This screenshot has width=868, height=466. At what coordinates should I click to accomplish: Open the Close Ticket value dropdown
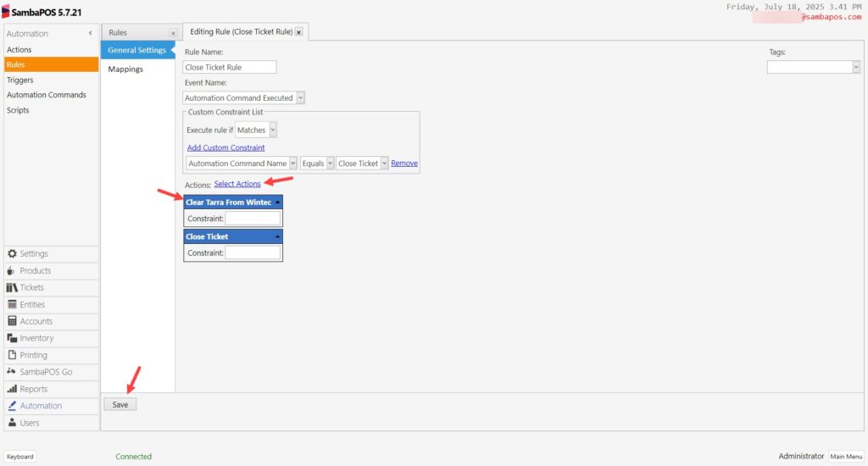384,164
